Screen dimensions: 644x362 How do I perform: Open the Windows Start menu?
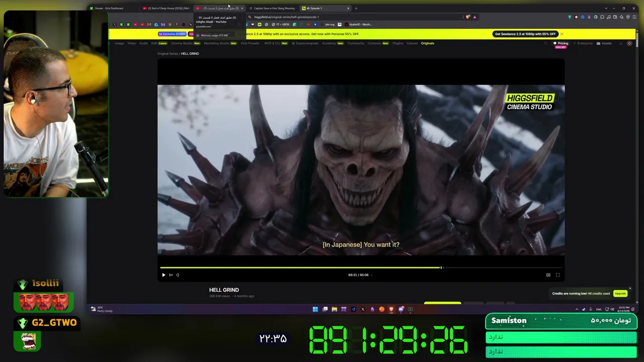[x=315, y=309]
